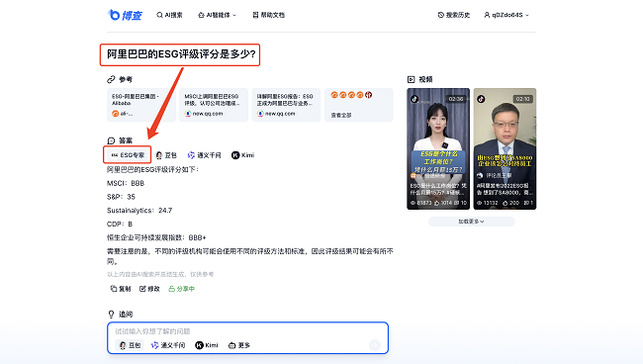Open 搜索历史
Screen dimensions: 643x364
(453, 15)
